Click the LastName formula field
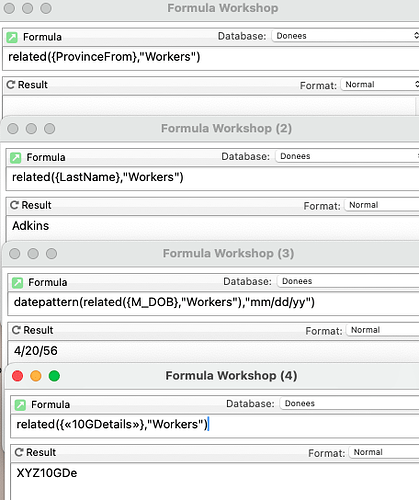The width and height of the screenshot is (419, 500). point(213,179)
